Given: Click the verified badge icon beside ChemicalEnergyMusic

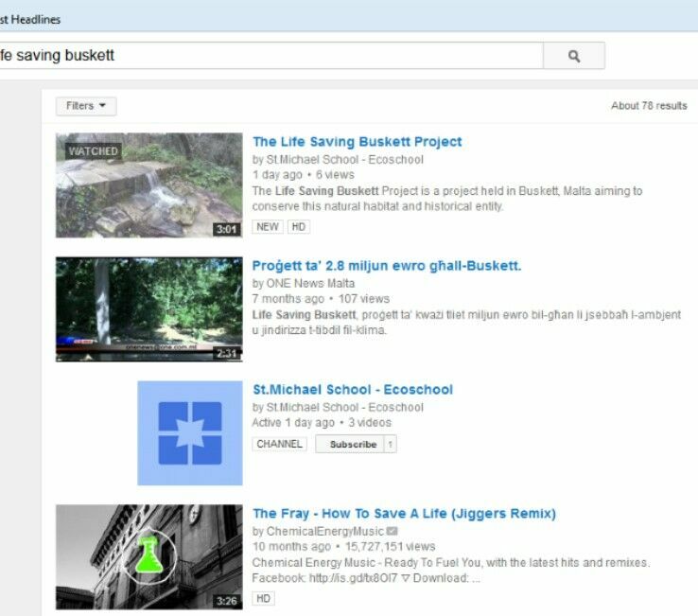Looking at the screenshot, I should point(392,531).
